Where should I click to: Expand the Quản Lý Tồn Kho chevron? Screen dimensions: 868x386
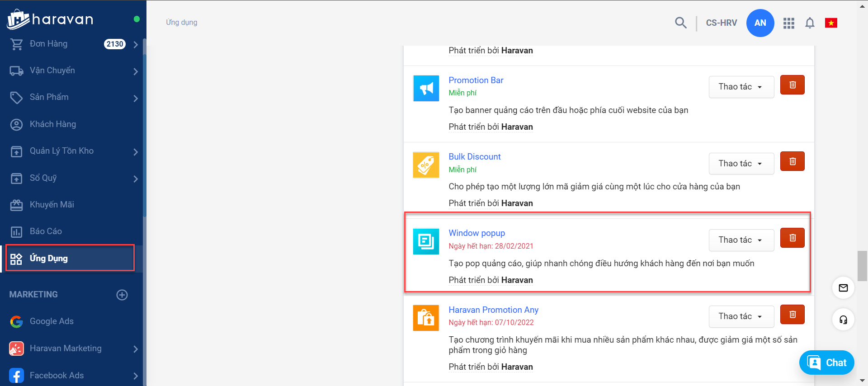[136, 152]
